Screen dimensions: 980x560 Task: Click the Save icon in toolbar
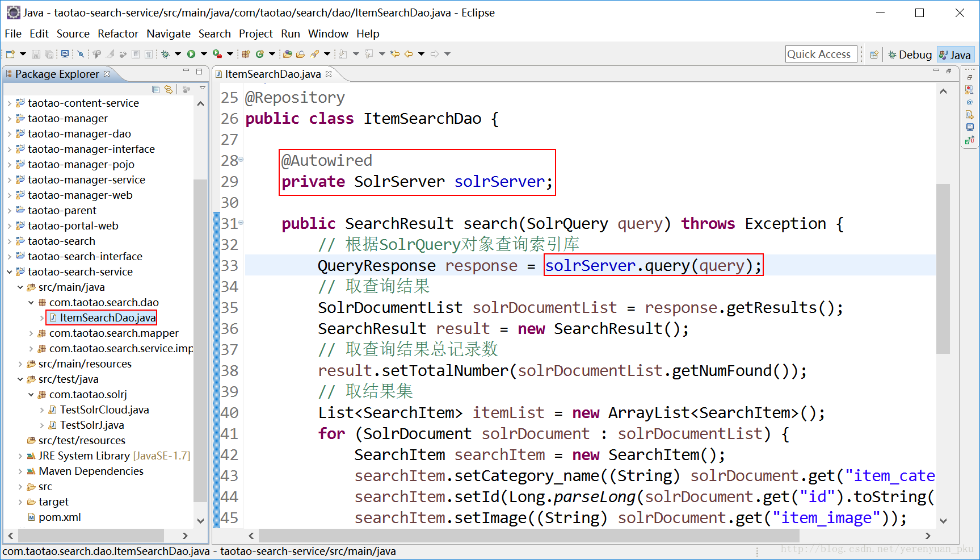[x=36, y=54]
